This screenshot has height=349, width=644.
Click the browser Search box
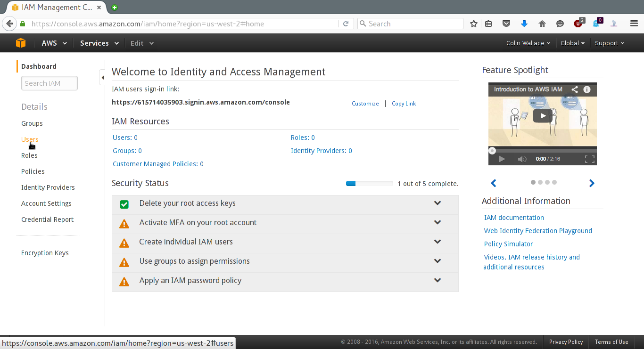point(410,24)
